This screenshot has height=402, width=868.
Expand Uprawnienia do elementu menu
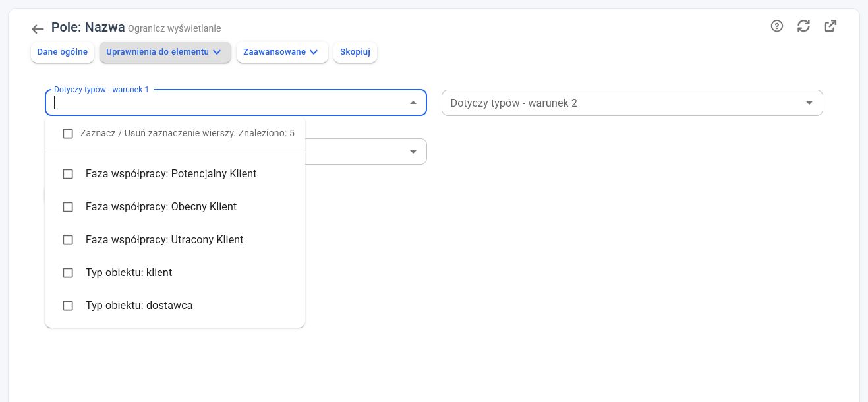pyautogui.click(x=165, y=52)
